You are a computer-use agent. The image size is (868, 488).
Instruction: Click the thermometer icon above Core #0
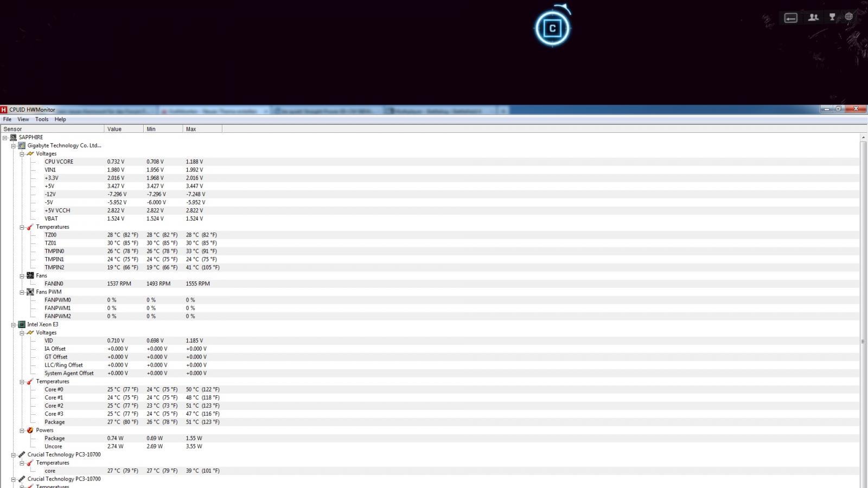click(x=30, y=381)
